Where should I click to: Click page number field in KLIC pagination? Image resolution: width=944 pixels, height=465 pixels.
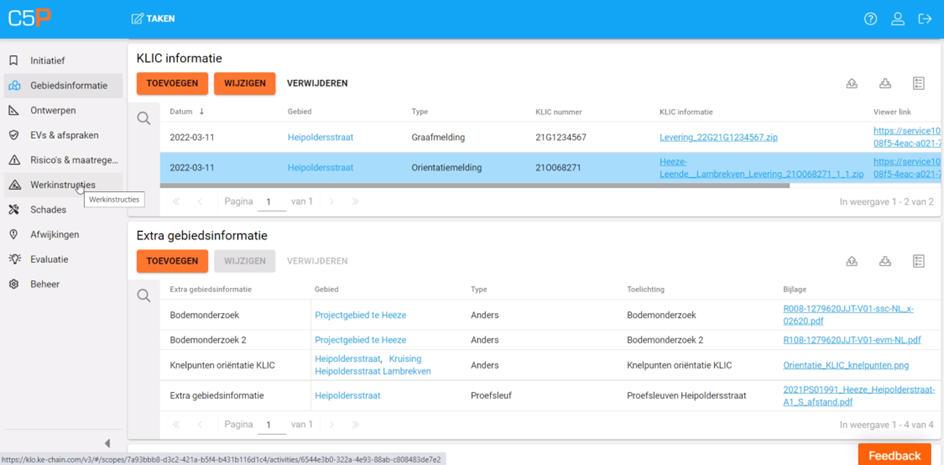coord(270,202)
